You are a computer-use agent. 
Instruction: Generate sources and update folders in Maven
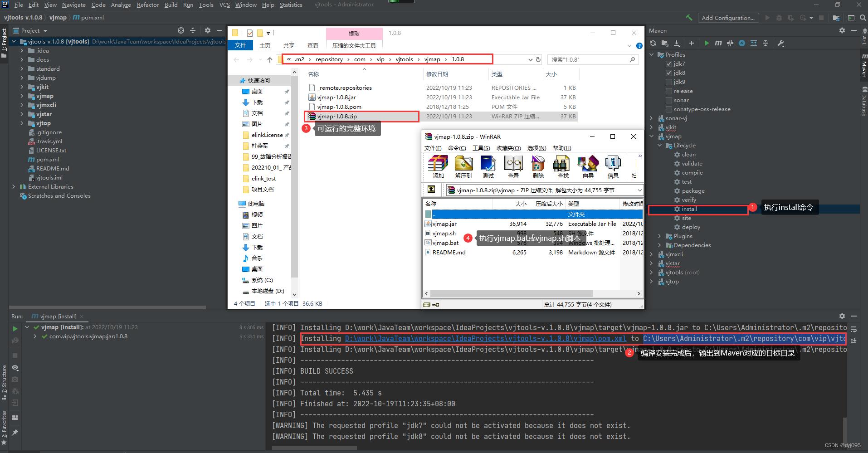click(665, 43)
